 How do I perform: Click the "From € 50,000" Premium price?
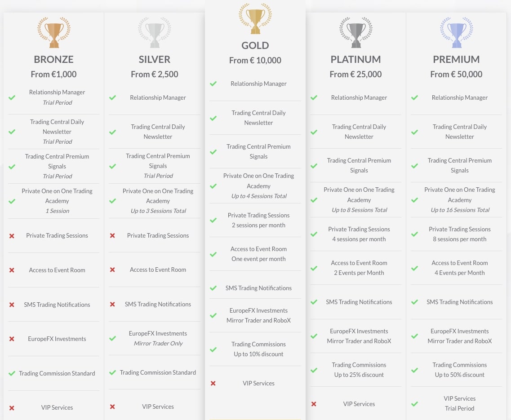(x=456, y=74)
